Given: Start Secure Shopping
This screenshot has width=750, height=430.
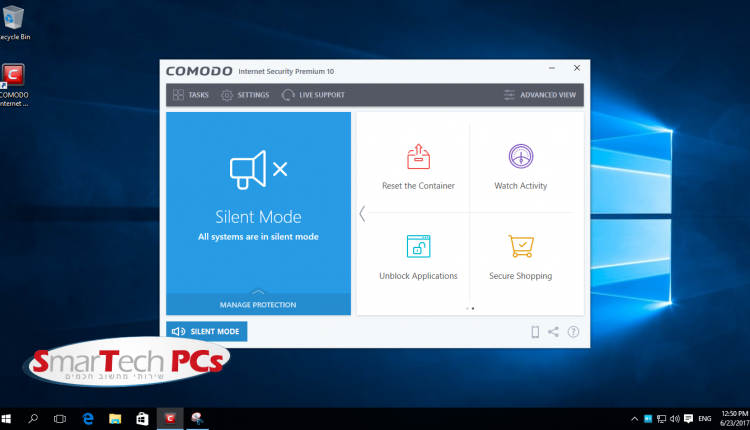Looking at the screenshot, I should point(520,257).
